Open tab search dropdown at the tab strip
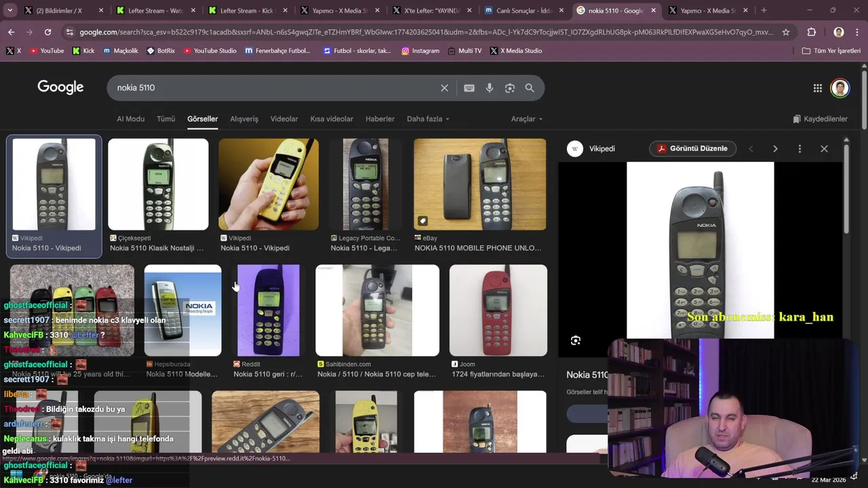Screen dimensions: 868x488 coord(9,10)
